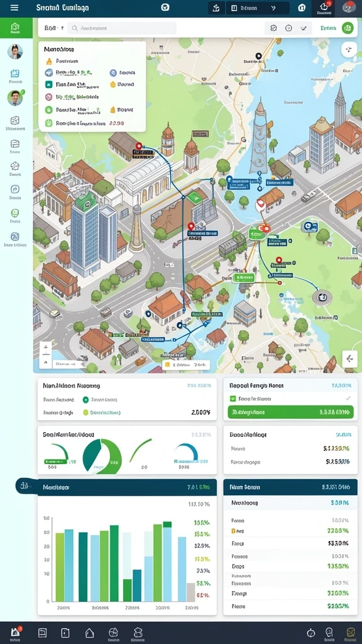
Task: Select the dark green round radio marker in the panel
Action: [85, 399]
